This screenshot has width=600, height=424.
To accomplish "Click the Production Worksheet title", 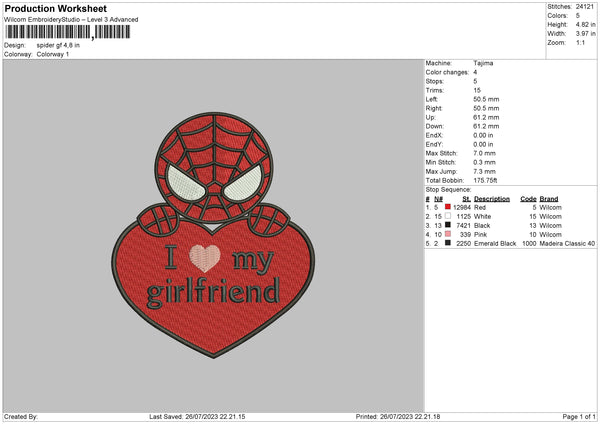I will click(x=55, y=8).
